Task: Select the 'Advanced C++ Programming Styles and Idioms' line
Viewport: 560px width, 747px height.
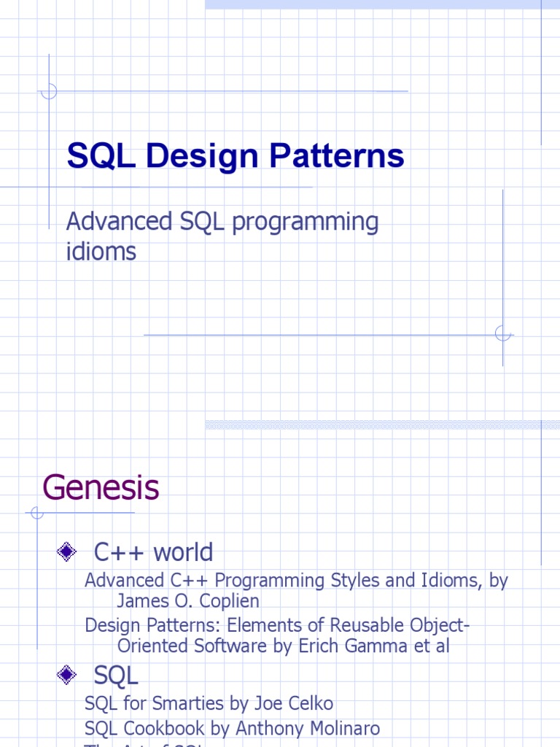Action: [x=296, y=581]
